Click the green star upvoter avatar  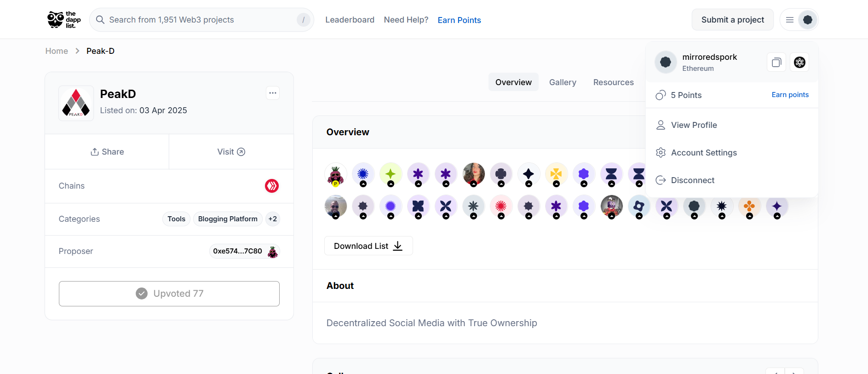pos(391,174)
